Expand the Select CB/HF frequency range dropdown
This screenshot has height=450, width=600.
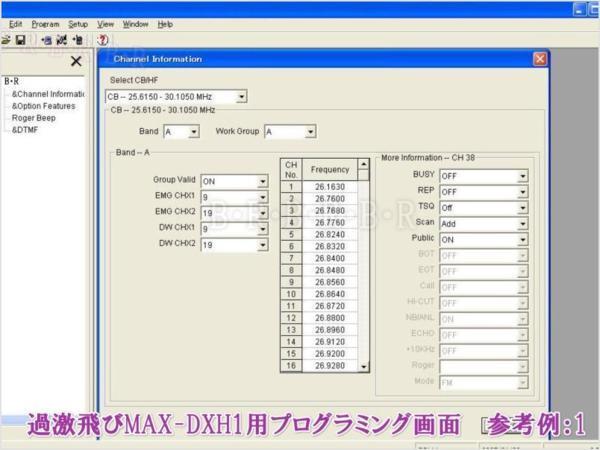pyautogui.click(x=241, y=97)
